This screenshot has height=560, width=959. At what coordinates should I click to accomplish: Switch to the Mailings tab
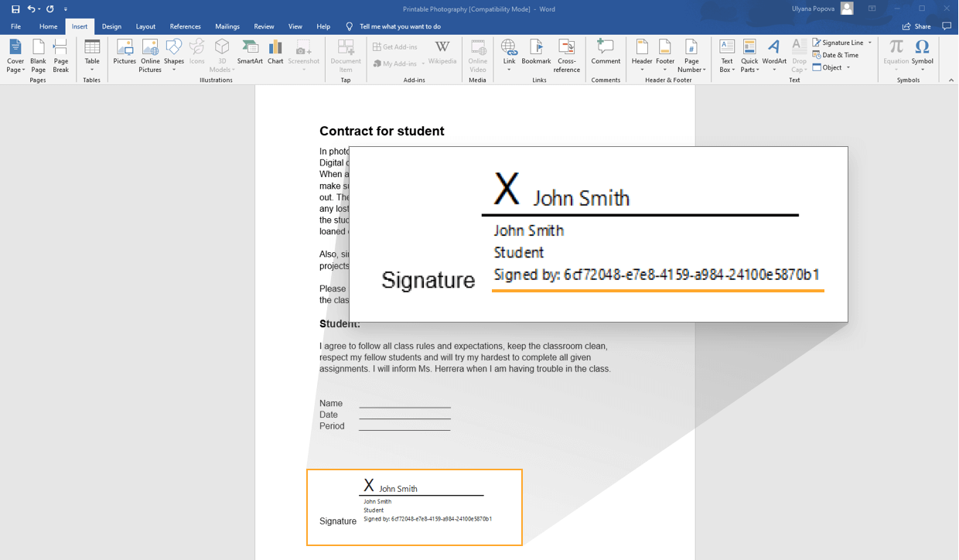pyautogui.click(x=227, y=26)
